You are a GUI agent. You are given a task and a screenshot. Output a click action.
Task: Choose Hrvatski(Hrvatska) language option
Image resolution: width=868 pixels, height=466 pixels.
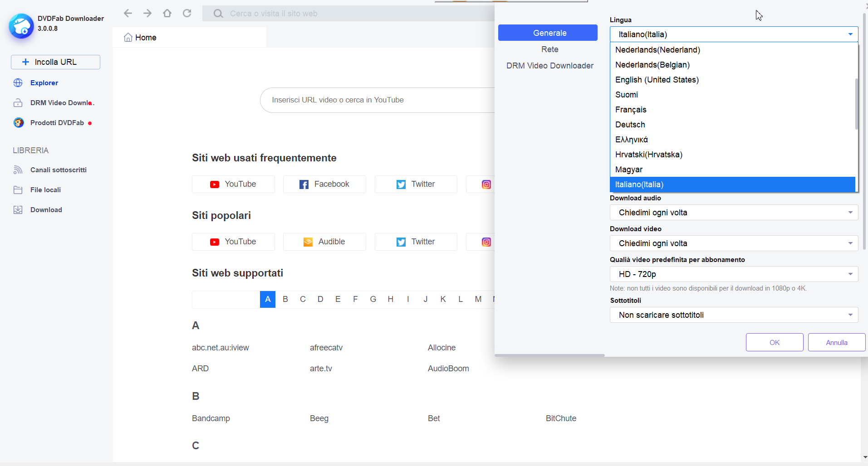point(732,155)
